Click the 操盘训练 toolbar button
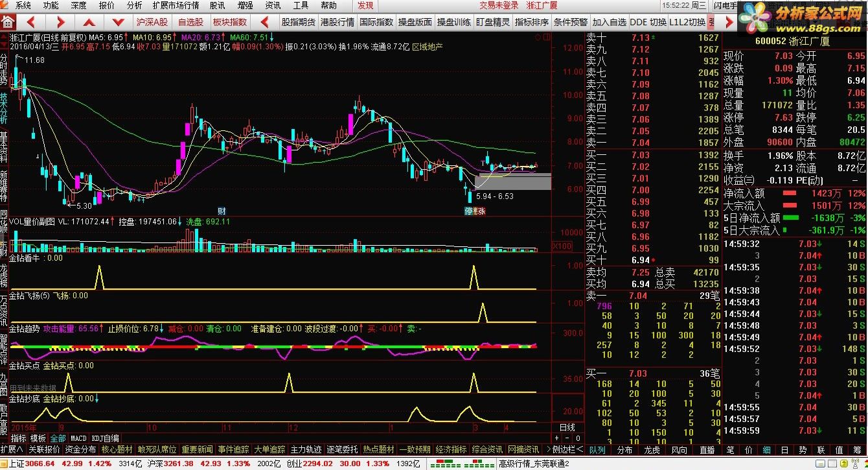 point(454,22)
